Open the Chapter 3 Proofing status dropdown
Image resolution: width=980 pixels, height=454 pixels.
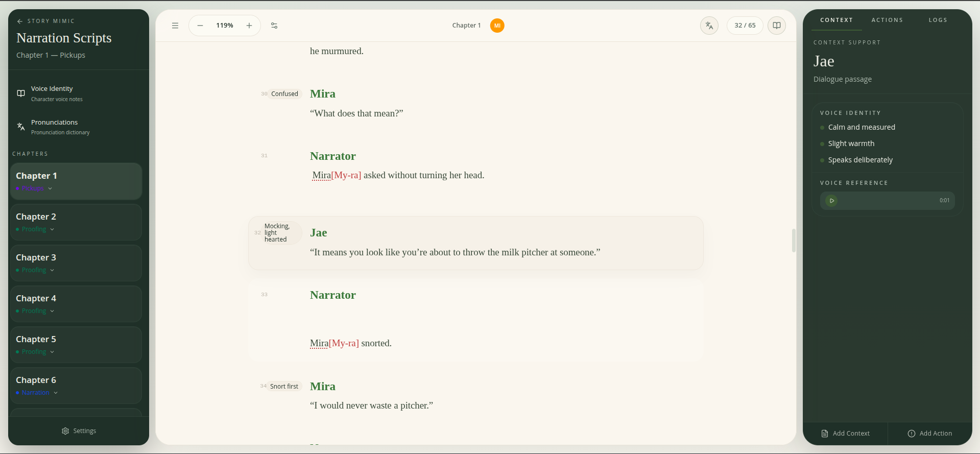click(35, 270)
